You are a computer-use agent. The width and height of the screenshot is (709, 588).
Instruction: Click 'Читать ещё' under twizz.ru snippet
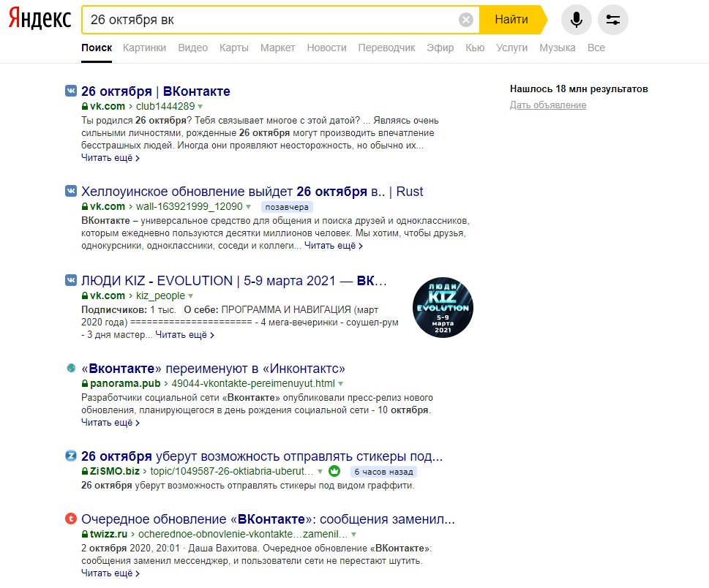click(110, 573)
